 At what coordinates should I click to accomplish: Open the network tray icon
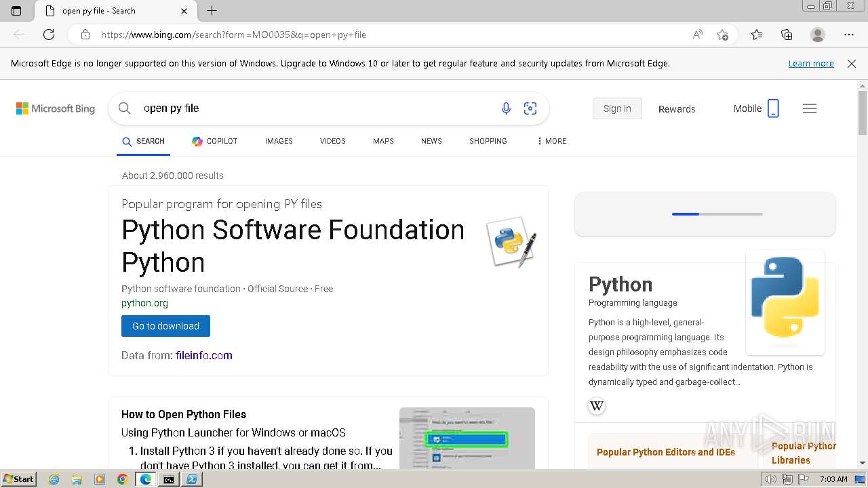(787, 479)
